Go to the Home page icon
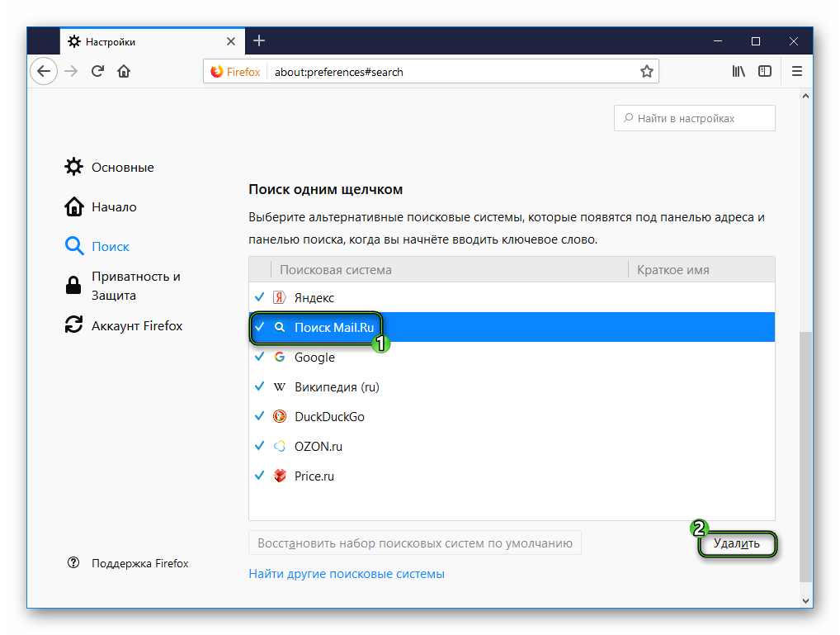The image size is (840, 635). [x=124, y=71]
